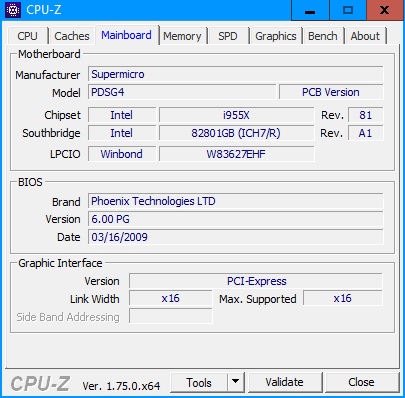Click the Southbridge vendor field Intel
This screenshot has height=398, width=405.
(x=122, y=133)
